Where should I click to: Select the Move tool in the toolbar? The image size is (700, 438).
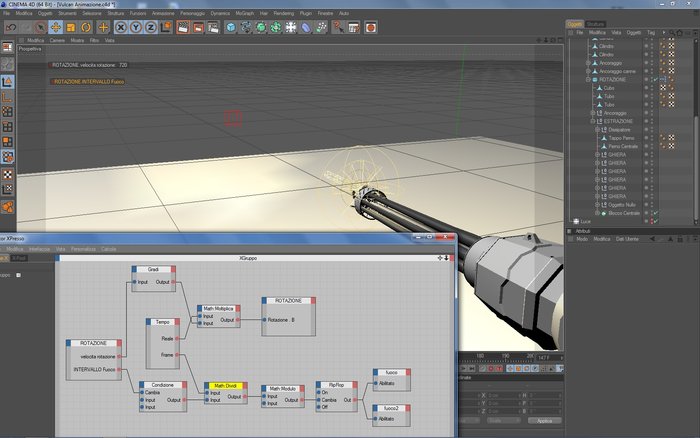tap(56, 27)
